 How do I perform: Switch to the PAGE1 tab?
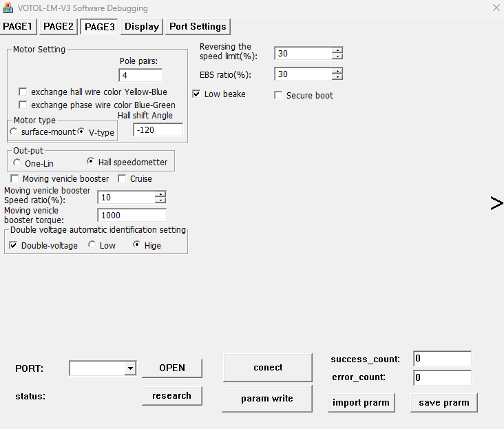click(x=18, y=27)
